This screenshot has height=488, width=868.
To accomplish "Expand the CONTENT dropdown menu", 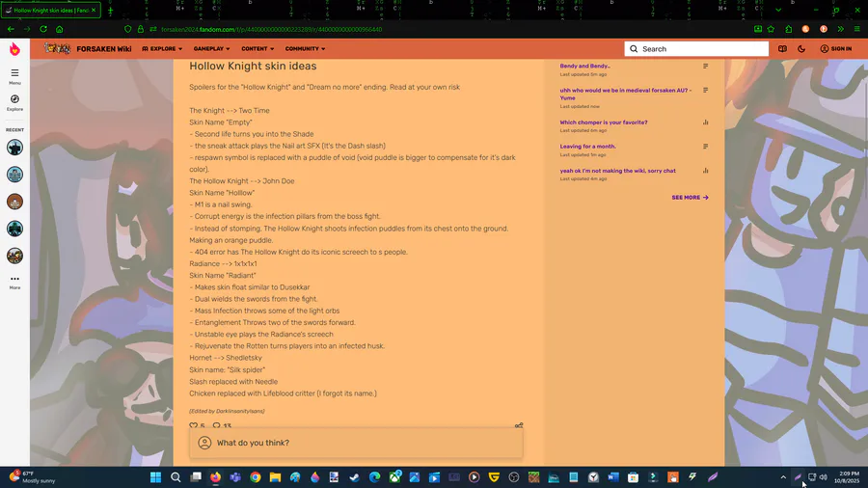I will [x=258, y=48].
